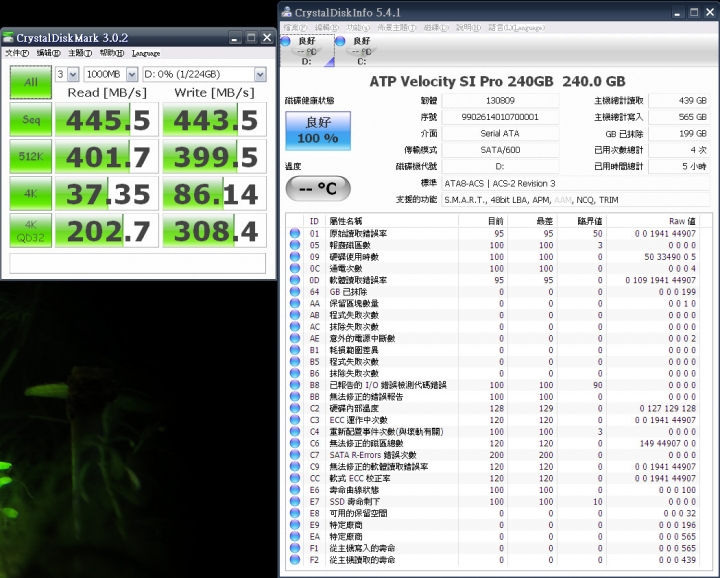720x578 pixels.
Task: Open CrystalDiskMark 文件(F) menu
Action: pyautogui.click(x=17, y=53)
